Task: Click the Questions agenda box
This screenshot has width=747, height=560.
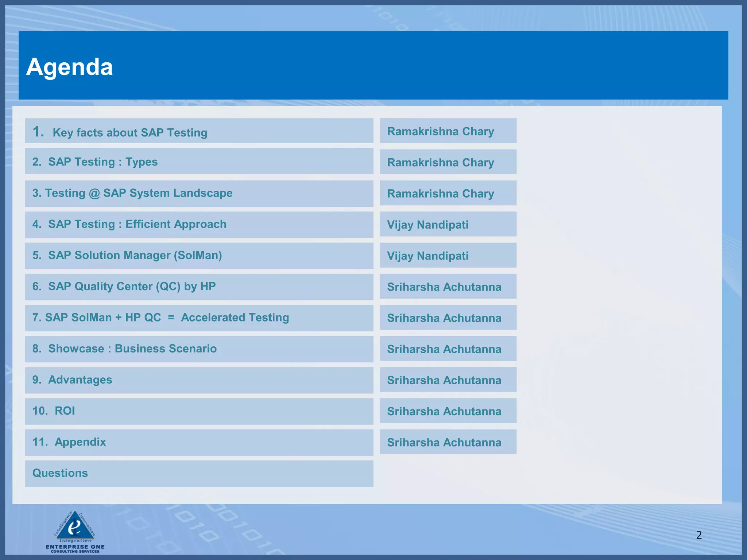Action: 60,473
